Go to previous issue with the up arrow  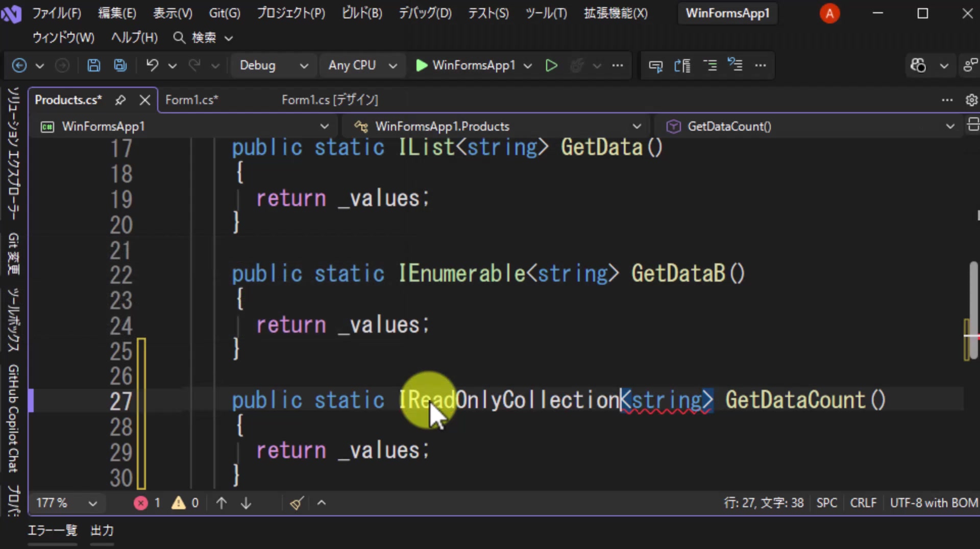[x=222, y=503]
